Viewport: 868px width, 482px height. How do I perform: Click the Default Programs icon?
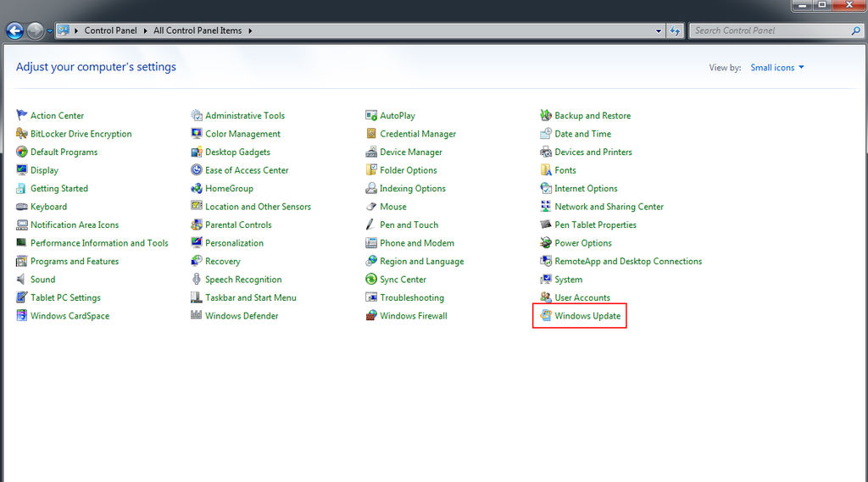(x=21, y=152)
